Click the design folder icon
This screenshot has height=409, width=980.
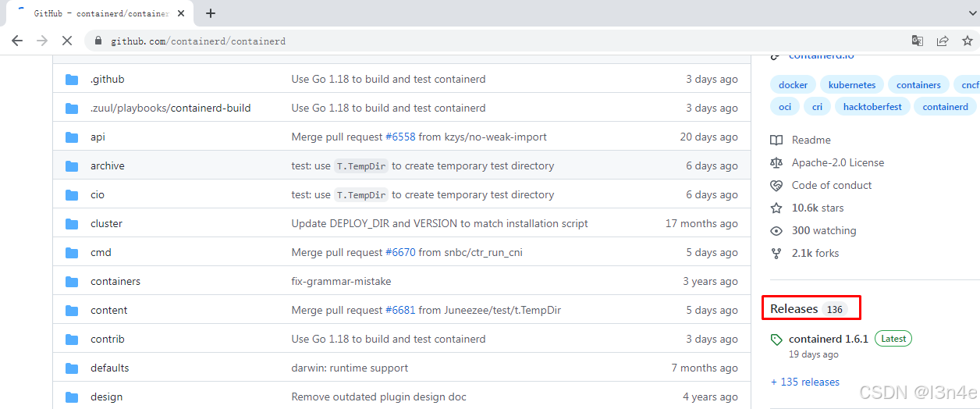[73, 397]
